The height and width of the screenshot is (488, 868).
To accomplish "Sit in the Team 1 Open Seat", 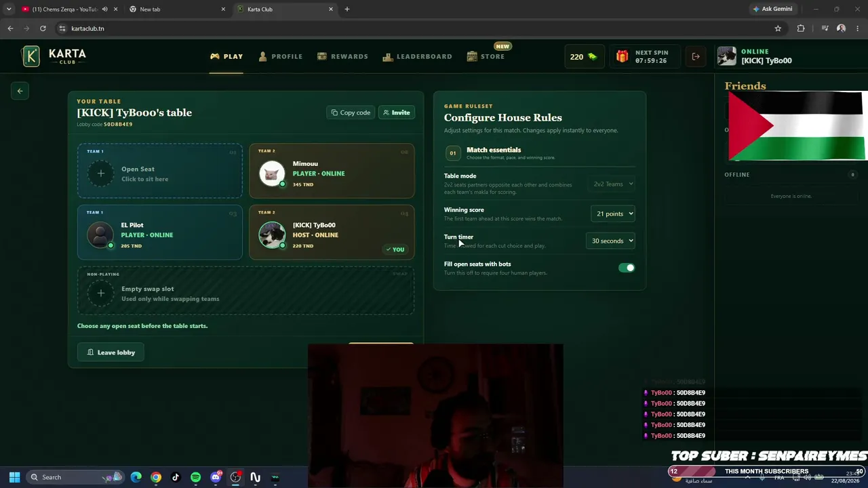I will pos(159,171).
